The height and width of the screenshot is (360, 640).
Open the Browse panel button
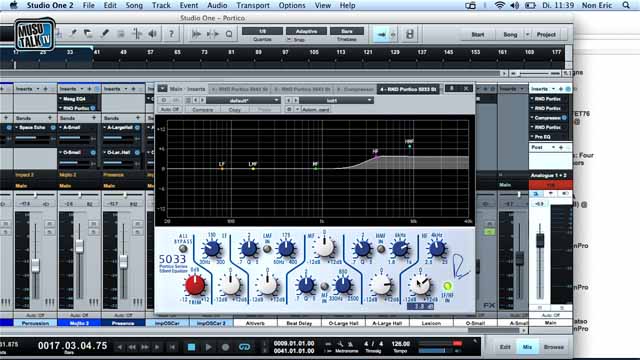553,347
